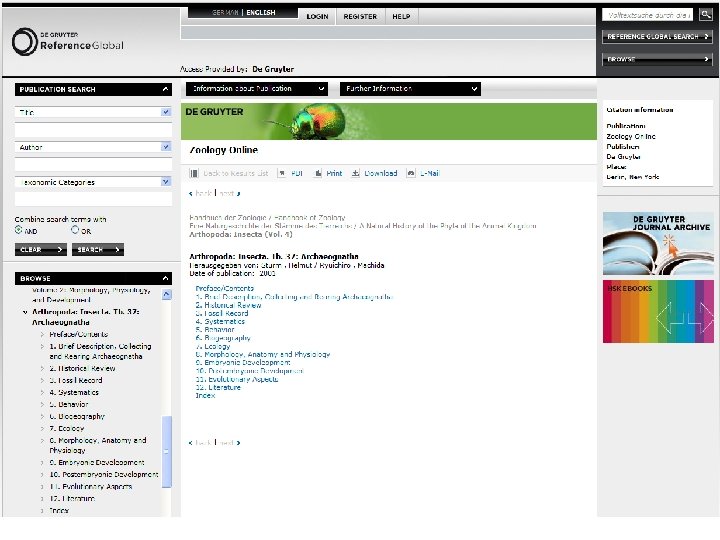Select the OR radio button
The image size is (720, 540).
(x=75, y=230)
